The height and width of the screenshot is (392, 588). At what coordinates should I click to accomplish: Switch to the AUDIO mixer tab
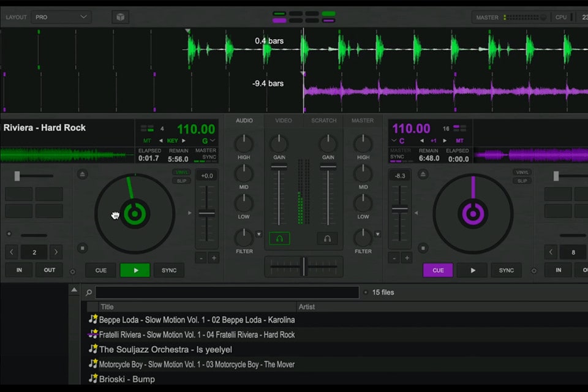click(x=244, y=121)
